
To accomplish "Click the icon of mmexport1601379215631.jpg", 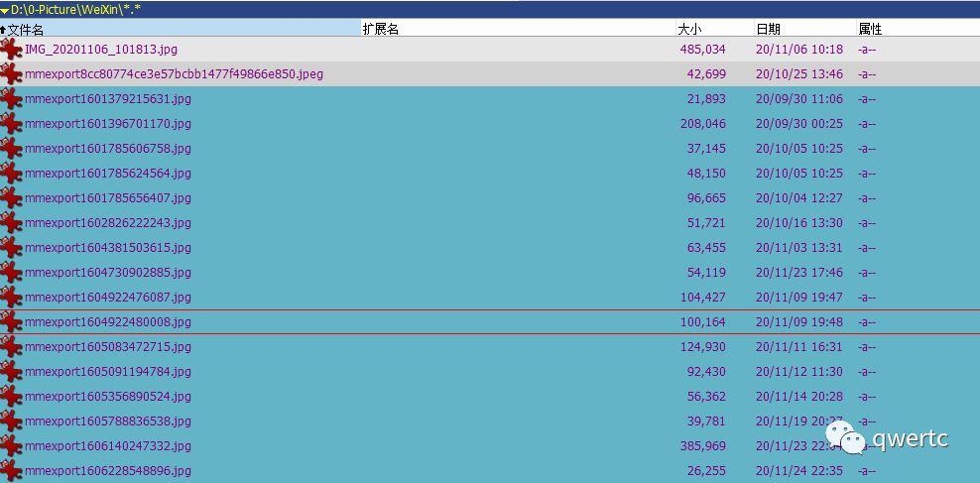I will (x=11, y=99).
